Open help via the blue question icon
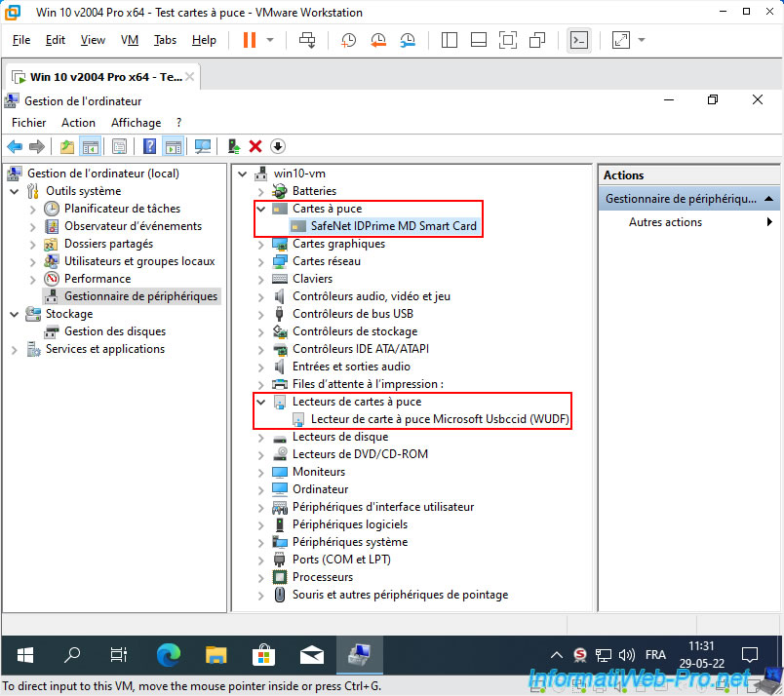The height and width of the screenshot is (696, 784). (x=149, y=146)
